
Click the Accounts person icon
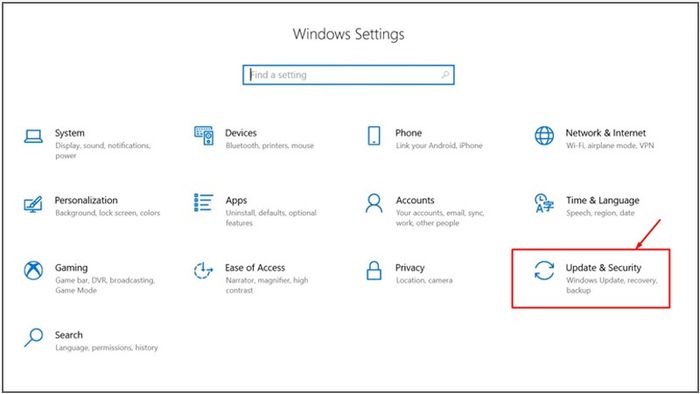(374, 203)
